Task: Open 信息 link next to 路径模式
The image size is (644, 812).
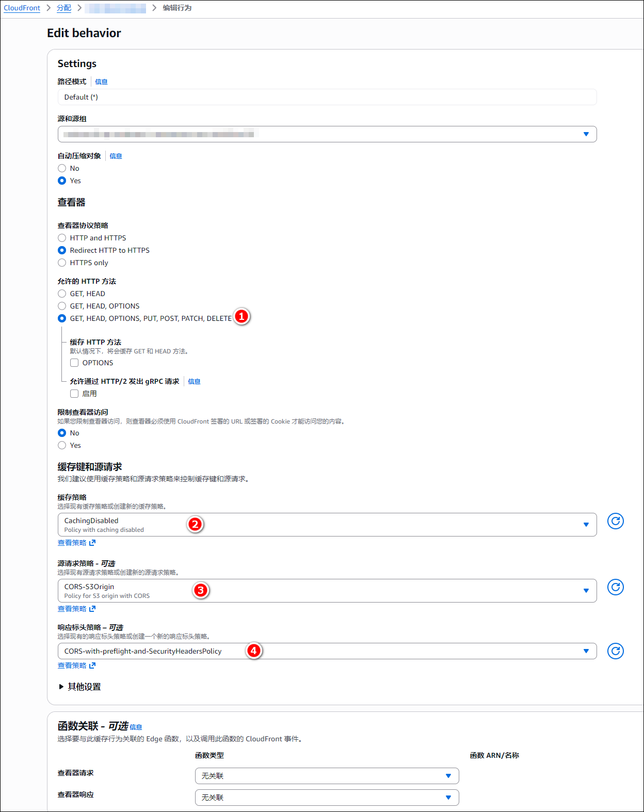Action: coord(101,82)
